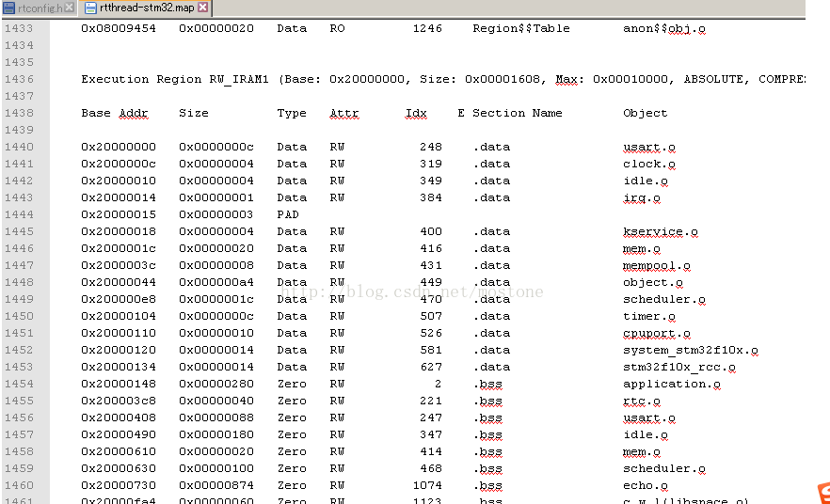Click address 0x20000148 on line 1454
The image size is (830, 504).
pos(119,384)
